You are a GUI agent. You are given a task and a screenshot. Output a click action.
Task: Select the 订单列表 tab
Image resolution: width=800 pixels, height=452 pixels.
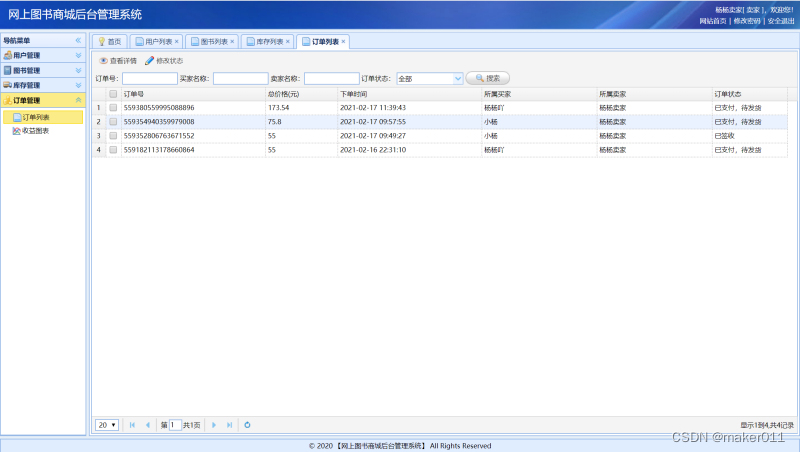(321, 42)
